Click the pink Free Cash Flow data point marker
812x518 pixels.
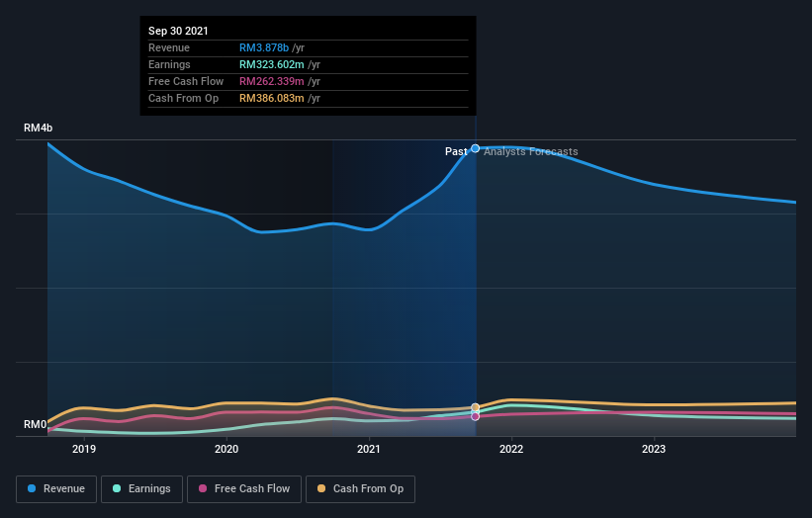tap(475, 416)
